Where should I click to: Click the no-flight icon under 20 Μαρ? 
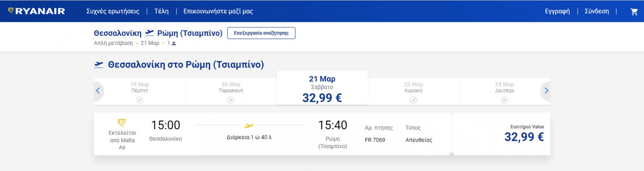click(231, 100)
